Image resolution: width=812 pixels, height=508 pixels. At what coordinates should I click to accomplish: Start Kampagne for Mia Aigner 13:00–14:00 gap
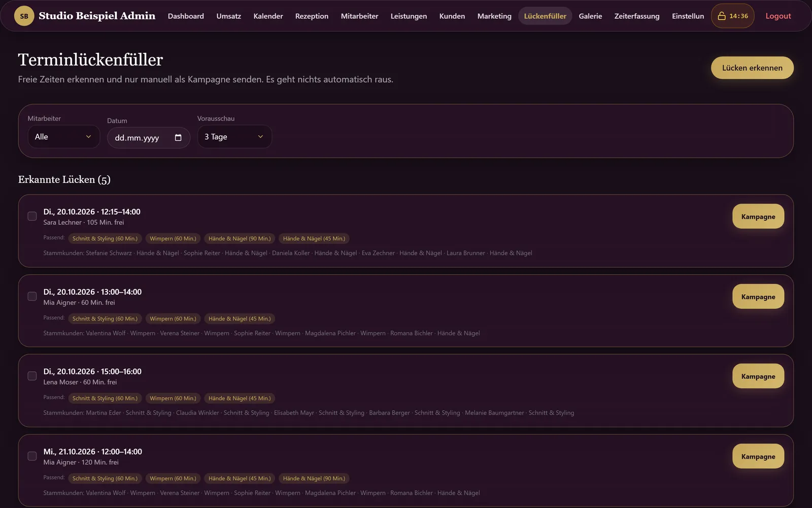tap(758, 297)
